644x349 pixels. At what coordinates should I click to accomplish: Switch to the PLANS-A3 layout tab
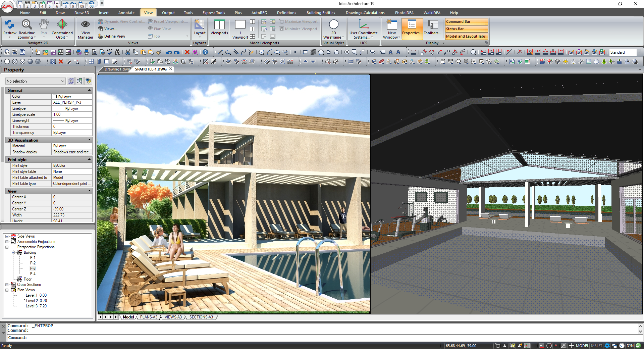tap(149, 317)
